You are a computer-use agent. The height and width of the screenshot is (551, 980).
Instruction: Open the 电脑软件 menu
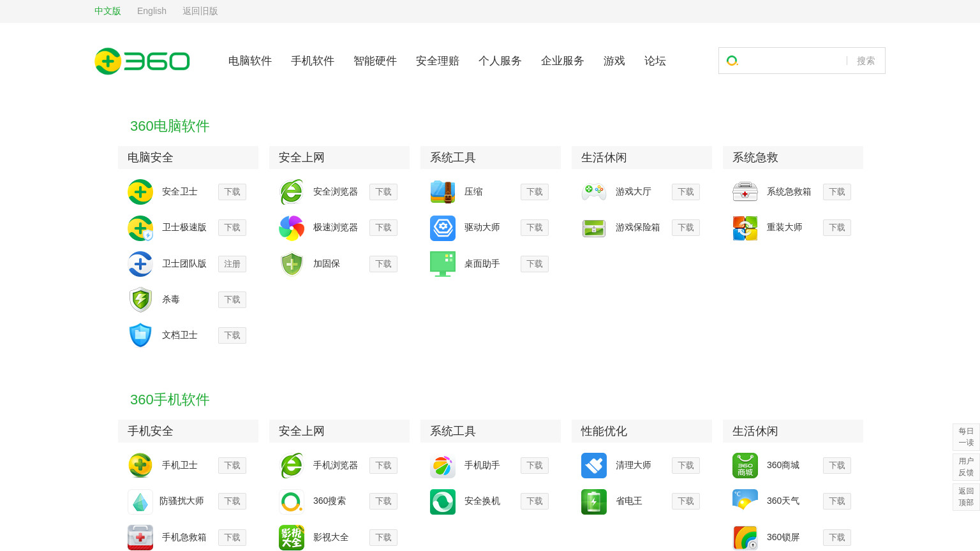(250, 61)
